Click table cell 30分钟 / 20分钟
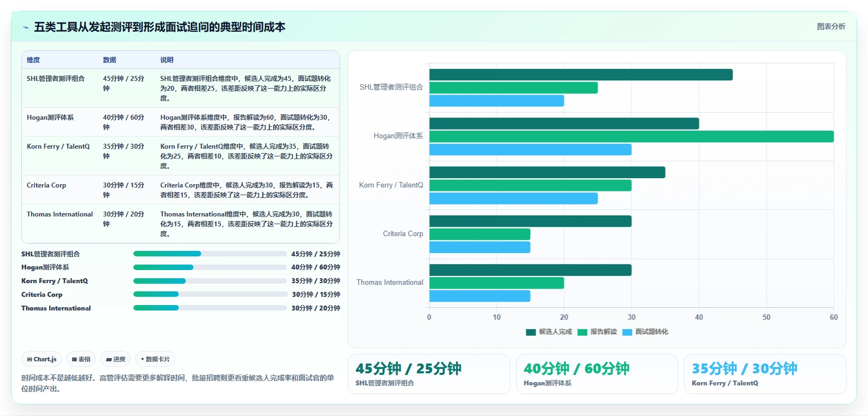This screenshot has width=868, height=416. [124, 219]
